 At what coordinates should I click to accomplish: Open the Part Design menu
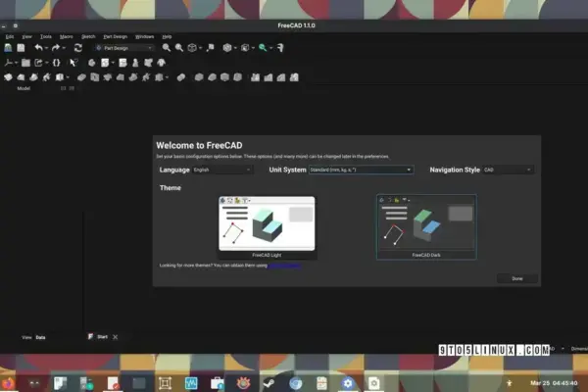pyautogui.click(x=115, y=37)
